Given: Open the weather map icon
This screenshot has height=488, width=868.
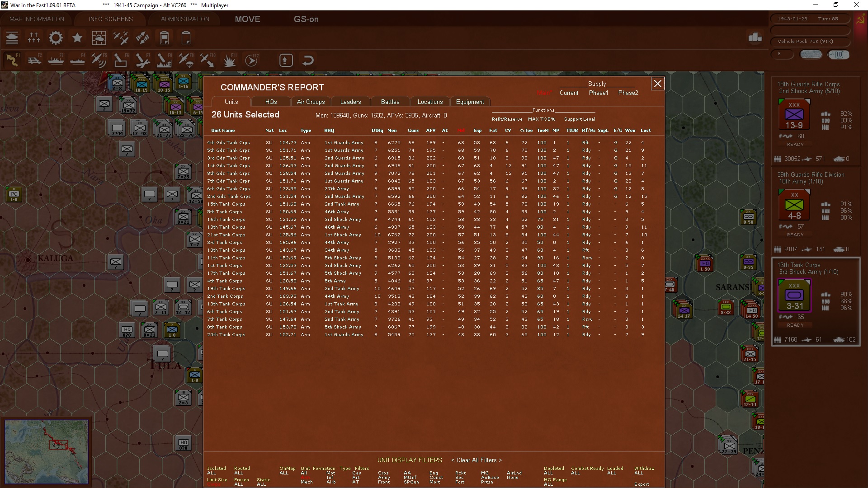Looking at the screenshot, I should tap(99, 38).
